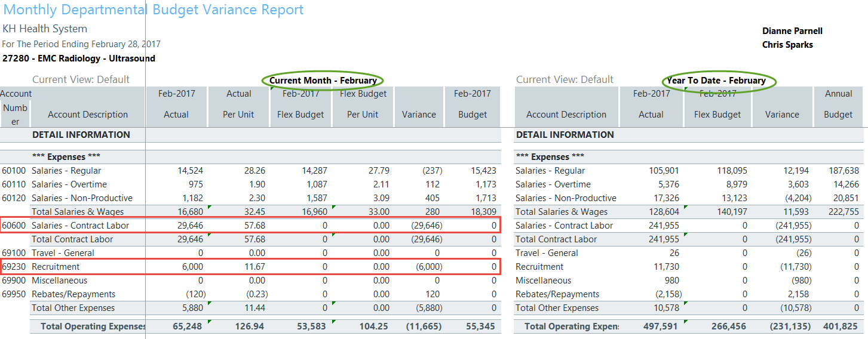868x339 pixels.
Task: Select the 65,248 total operating expenses cell
Action: [x=188, y=326]
